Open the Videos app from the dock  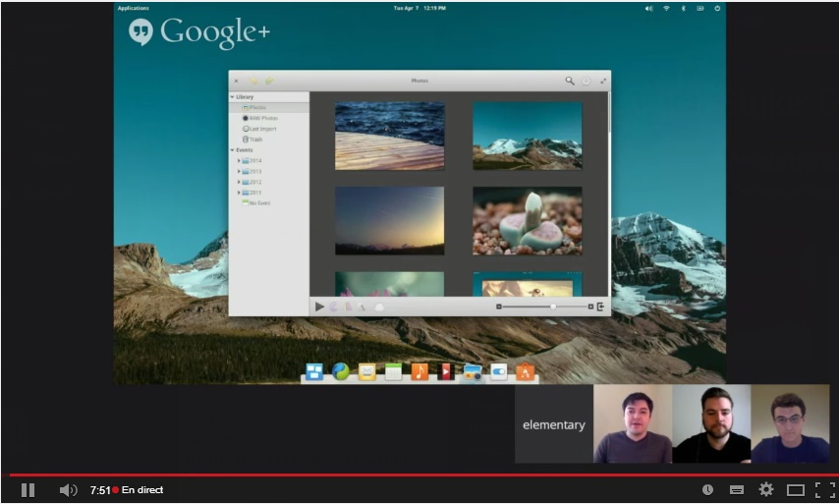[x=446, y=371]
